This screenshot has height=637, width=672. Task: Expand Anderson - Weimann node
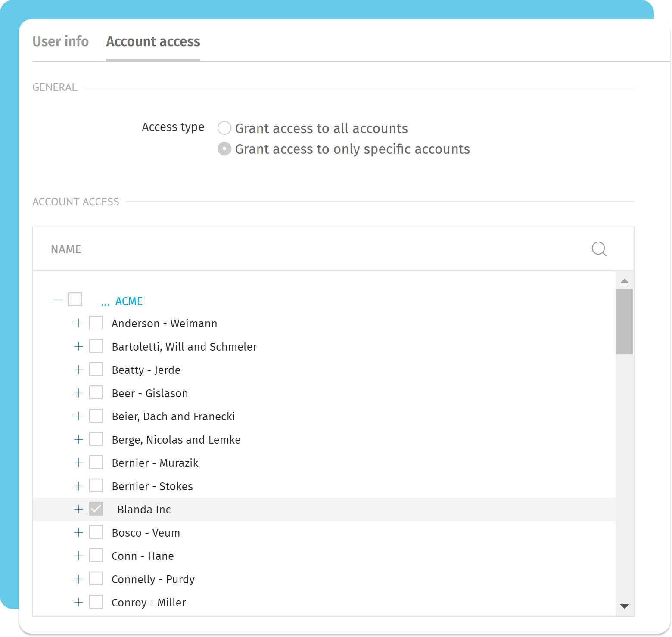tap(78, 323)
